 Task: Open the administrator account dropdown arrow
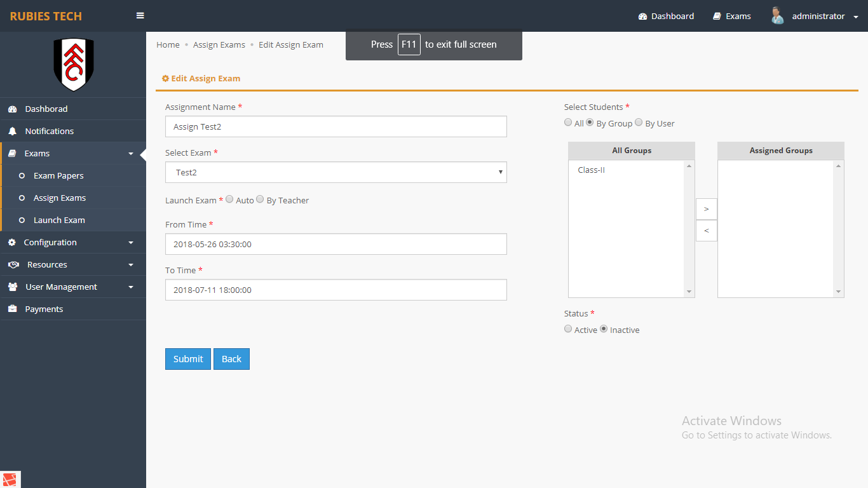click(x=856, y=17)
